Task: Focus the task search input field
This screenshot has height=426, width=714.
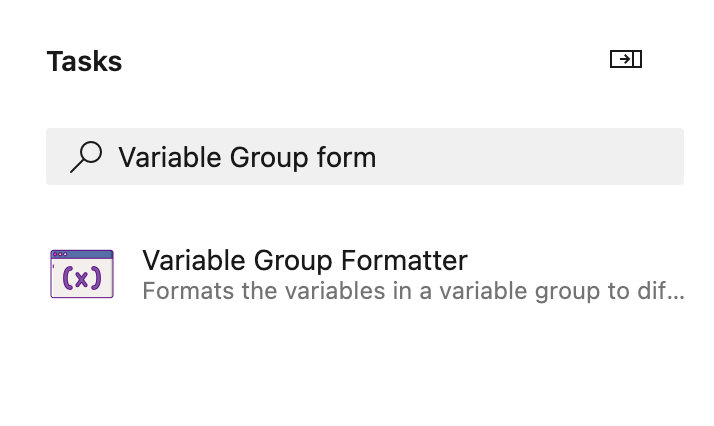Action: 400,156
